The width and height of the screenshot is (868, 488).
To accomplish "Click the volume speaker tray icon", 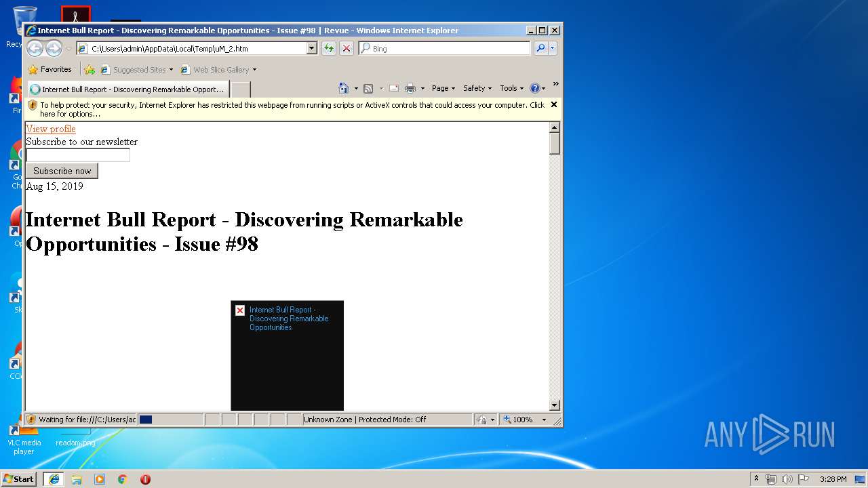I will tap(787, 479).
